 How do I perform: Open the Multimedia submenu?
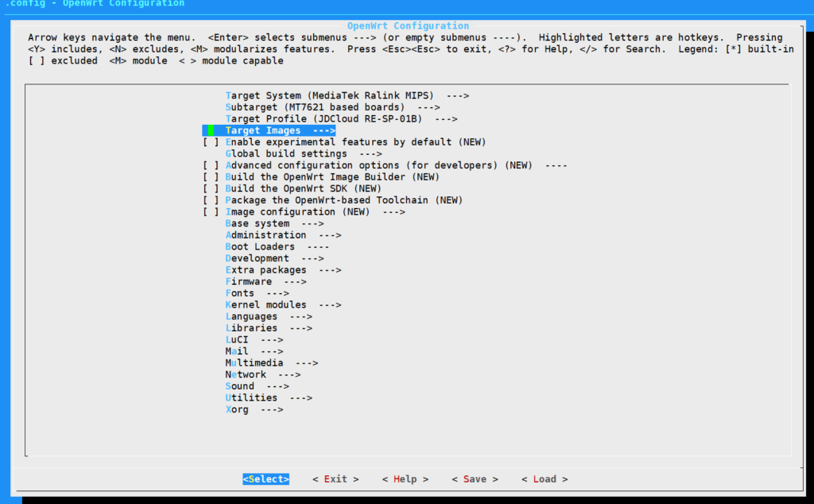point(272,362)
